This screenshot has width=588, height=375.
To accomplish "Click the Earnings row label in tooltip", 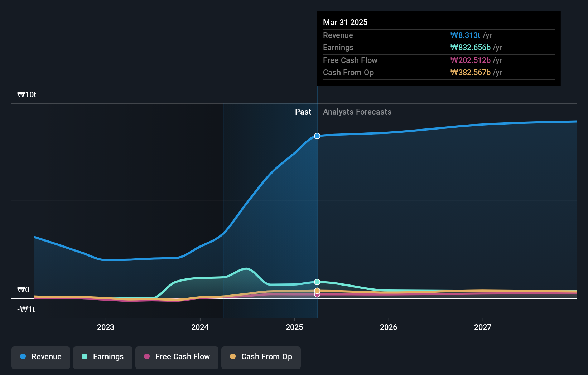I will tap(338, 47).
